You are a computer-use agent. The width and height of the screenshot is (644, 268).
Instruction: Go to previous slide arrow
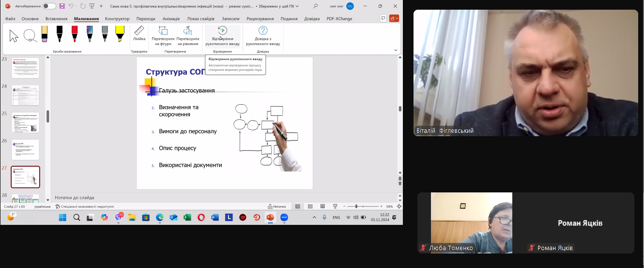399,178
